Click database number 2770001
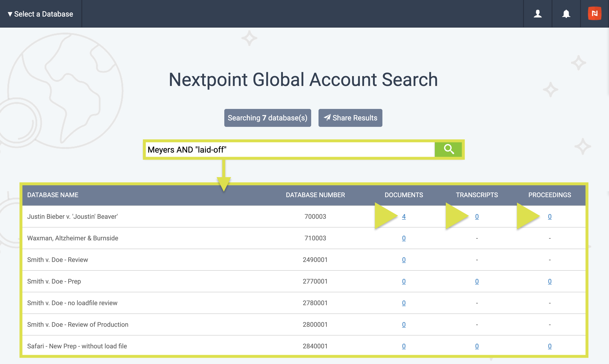Viewport: 609px width, 364px height. [315, 281]
